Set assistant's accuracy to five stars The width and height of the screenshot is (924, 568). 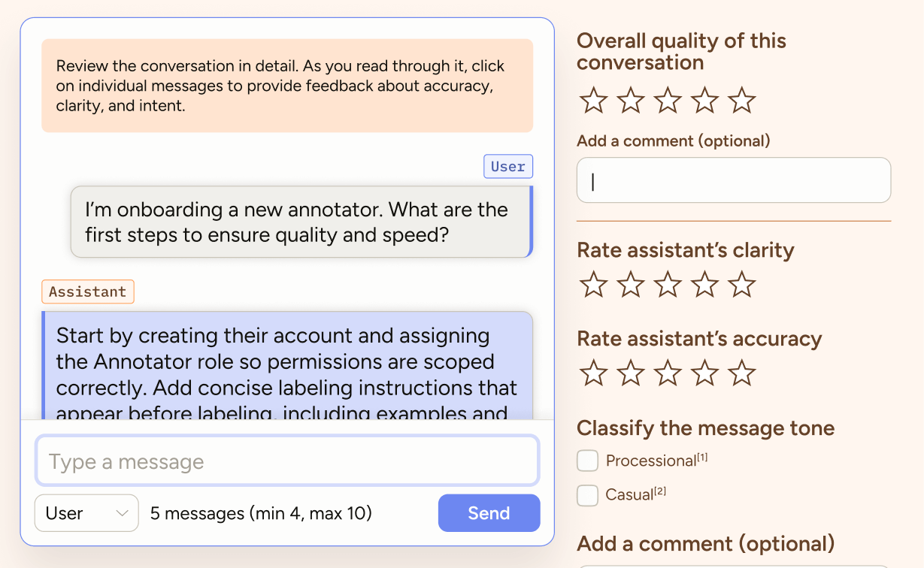[x=741, y=373]
